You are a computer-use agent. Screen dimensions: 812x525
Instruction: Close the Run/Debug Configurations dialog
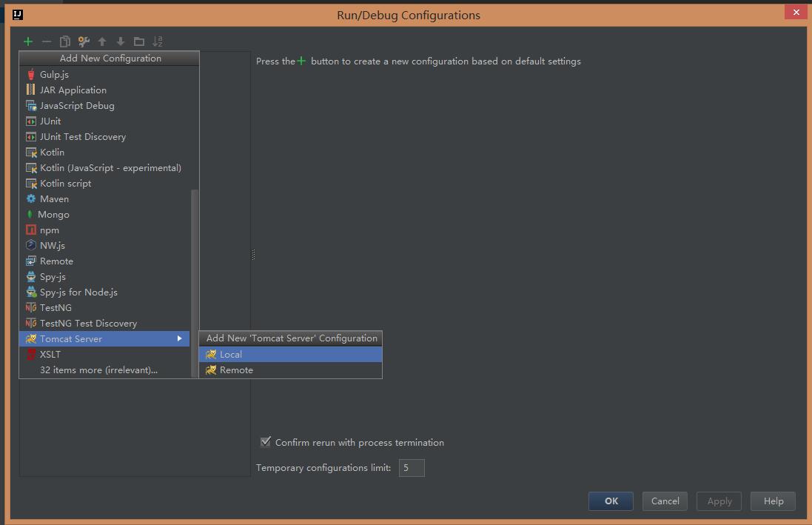[796, 13]
